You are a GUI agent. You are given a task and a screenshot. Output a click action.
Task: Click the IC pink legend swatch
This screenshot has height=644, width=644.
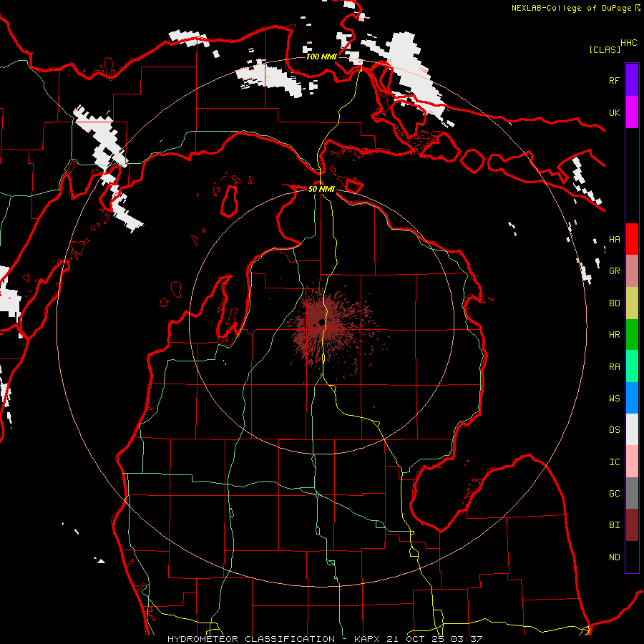(632, 462)
